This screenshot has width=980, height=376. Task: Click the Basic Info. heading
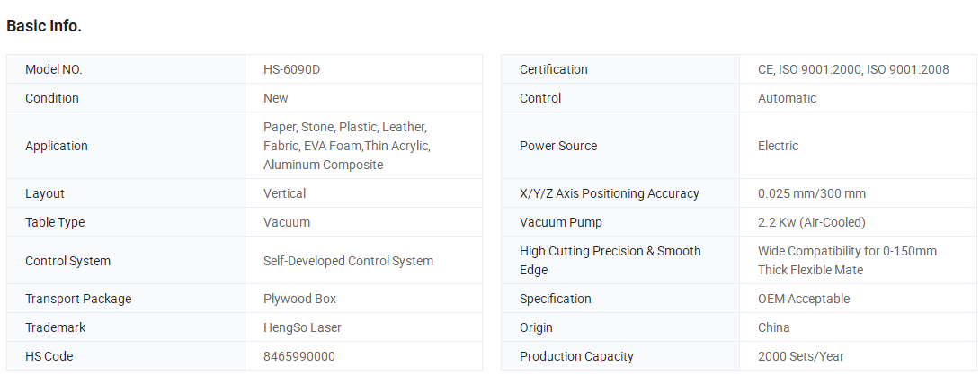[x=44, y=26]
